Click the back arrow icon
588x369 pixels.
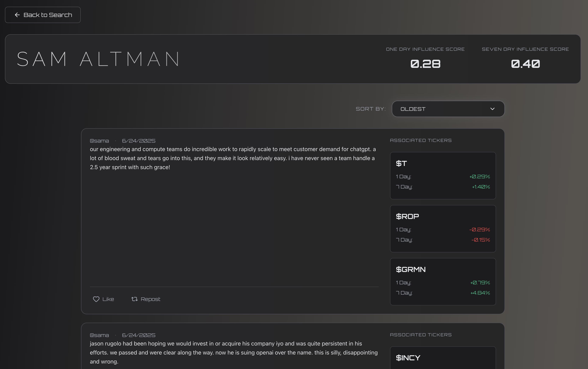coord(17,15)
